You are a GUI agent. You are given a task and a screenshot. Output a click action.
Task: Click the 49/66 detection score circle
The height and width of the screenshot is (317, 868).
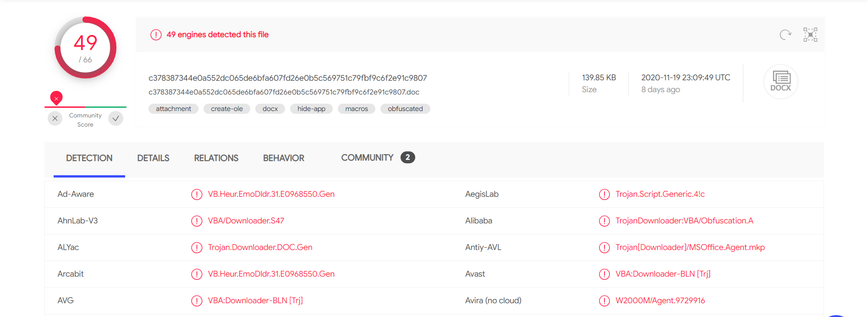[x=85, y=48]
